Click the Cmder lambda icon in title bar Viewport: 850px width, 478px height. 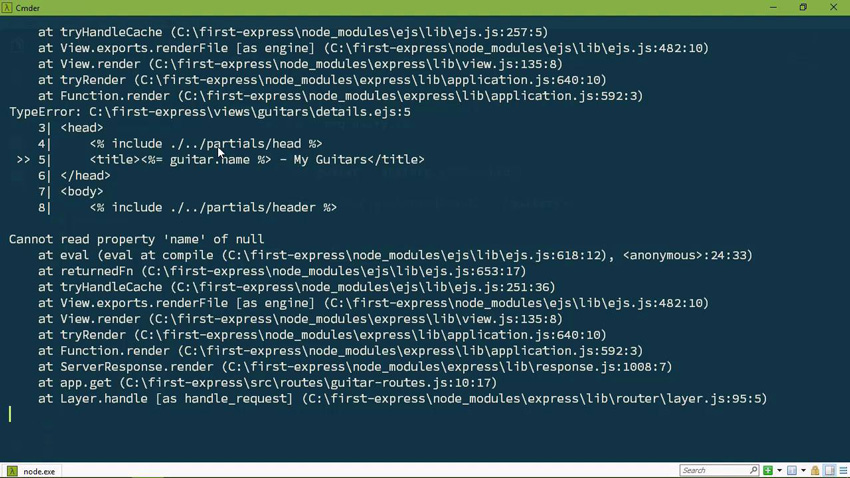7,8
